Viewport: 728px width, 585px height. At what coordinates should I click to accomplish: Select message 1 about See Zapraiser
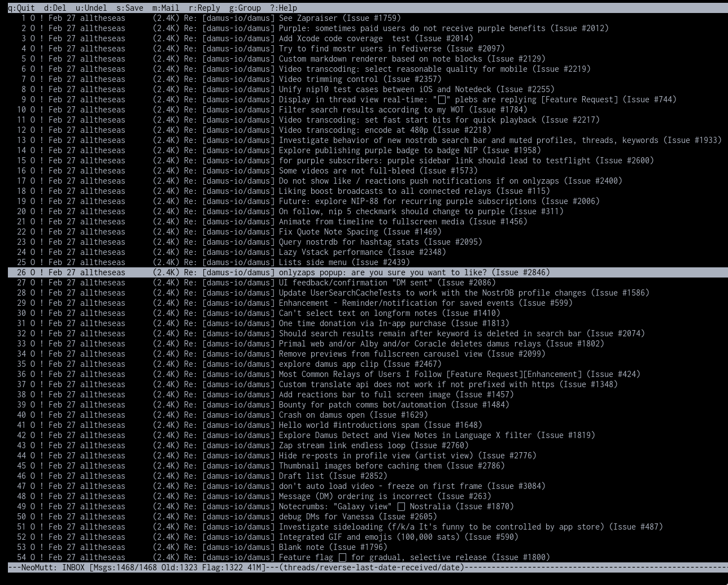pos(339,18)
